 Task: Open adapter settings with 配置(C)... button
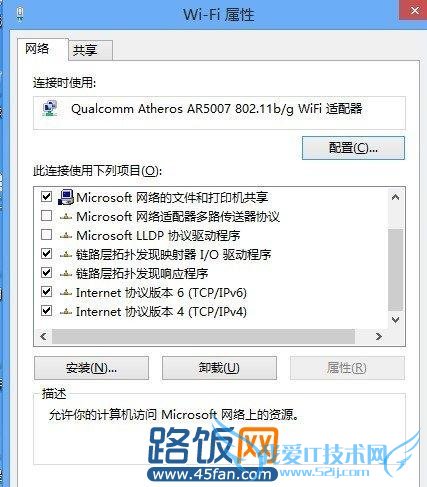[353, 148]
